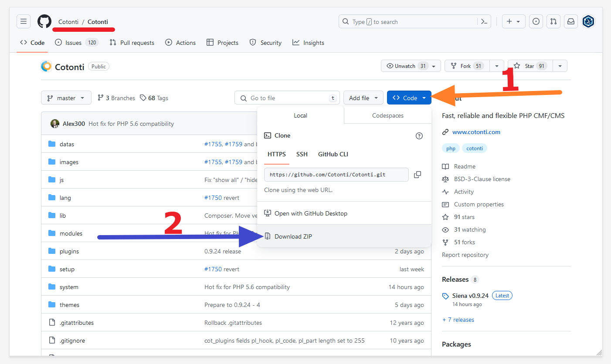Click the Cotonti repository logo

[46, 66]
